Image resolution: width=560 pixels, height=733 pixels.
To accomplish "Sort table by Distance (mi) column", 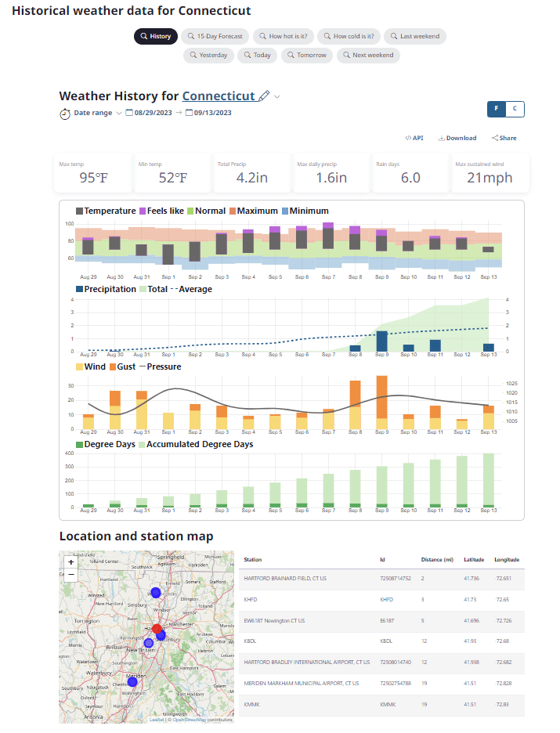I will [436, 560].
